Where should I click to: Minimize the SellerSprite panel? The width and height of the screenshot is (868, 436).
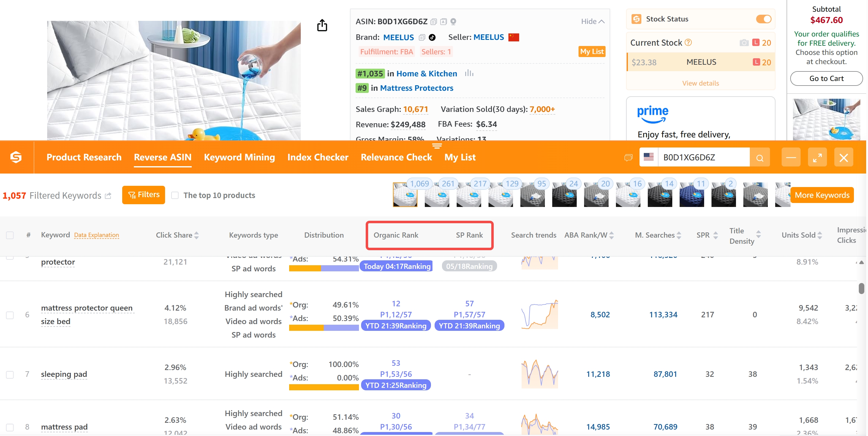[791, 158]
